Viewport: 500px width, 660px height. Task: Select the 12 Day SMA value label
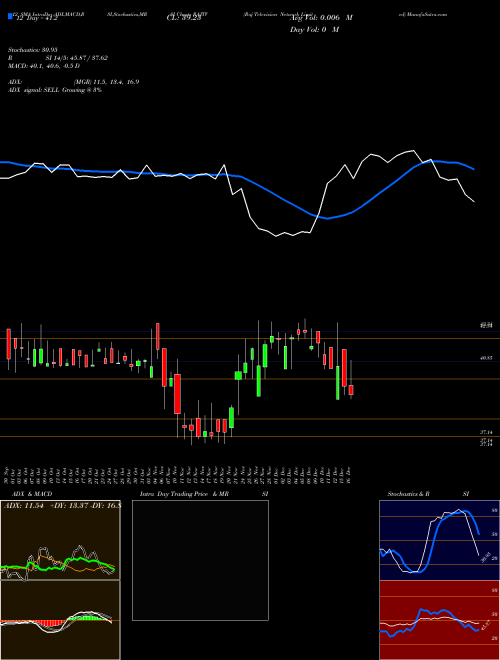click(36, 18)
